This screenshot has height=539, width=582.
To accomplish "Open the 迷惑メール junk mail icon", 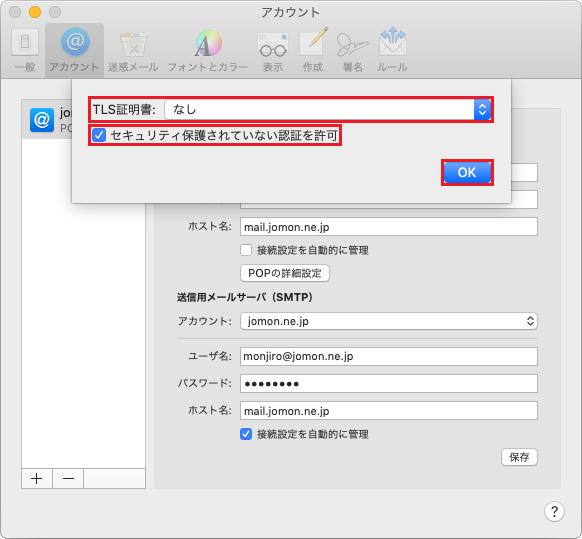I will 133,50.
